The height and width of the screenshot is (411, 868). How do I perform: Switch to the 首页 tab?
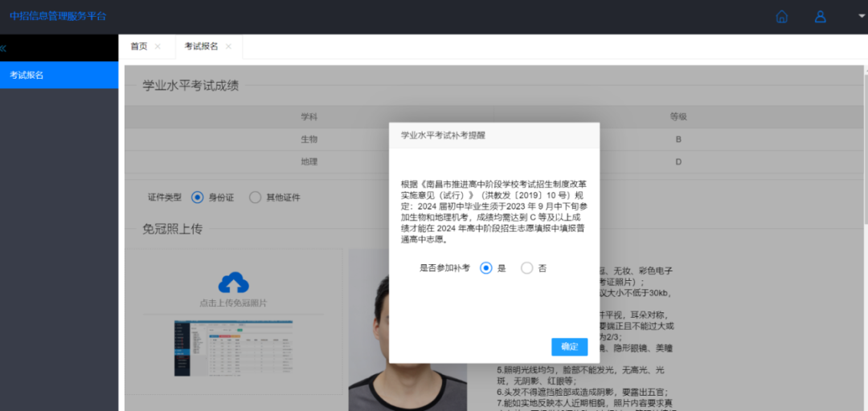(139, 47)
